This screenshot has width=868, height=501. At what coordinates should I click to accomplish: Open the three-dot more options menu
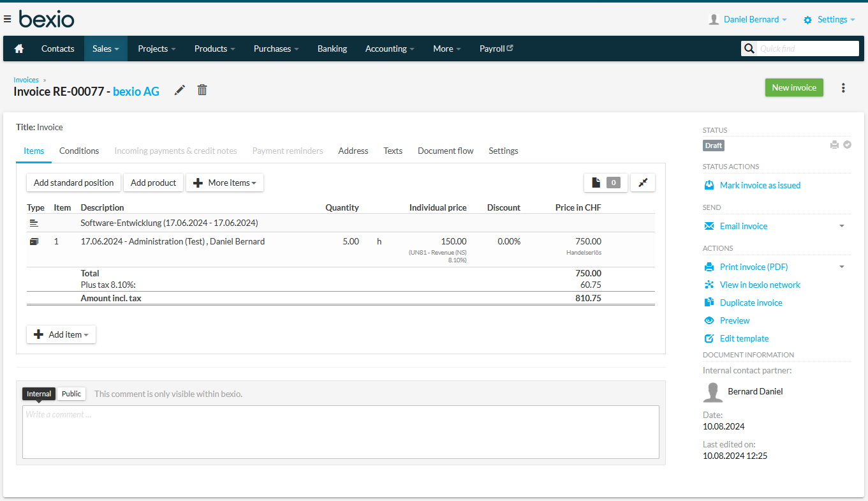coord(843,88)
